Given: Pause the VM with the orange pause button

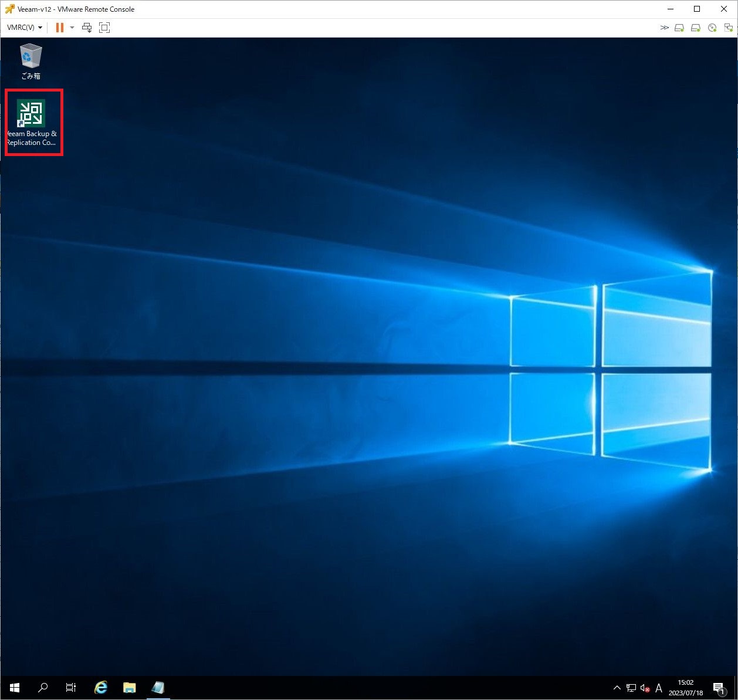Looking at the screenshot, I should (x=60, y=28).
